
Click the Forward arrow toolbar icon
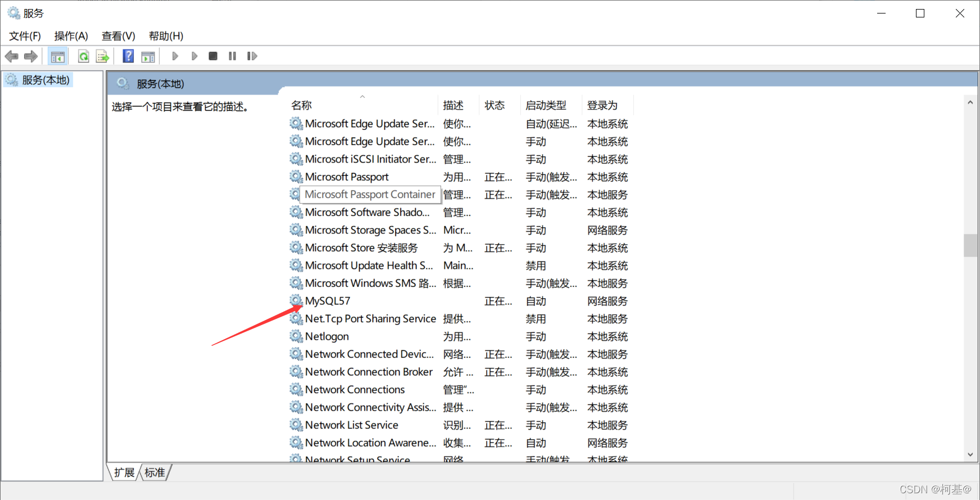(31, 56)
